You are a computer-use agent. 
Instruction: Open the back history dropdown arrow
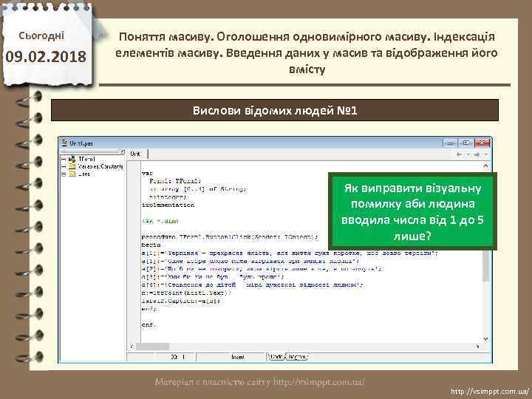(x=468, y=154)
